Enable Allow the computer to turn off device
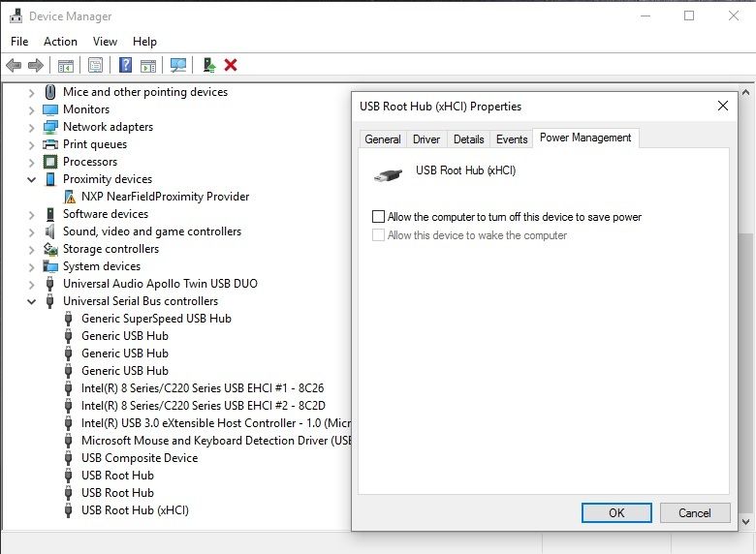 [x=379, y=217]
